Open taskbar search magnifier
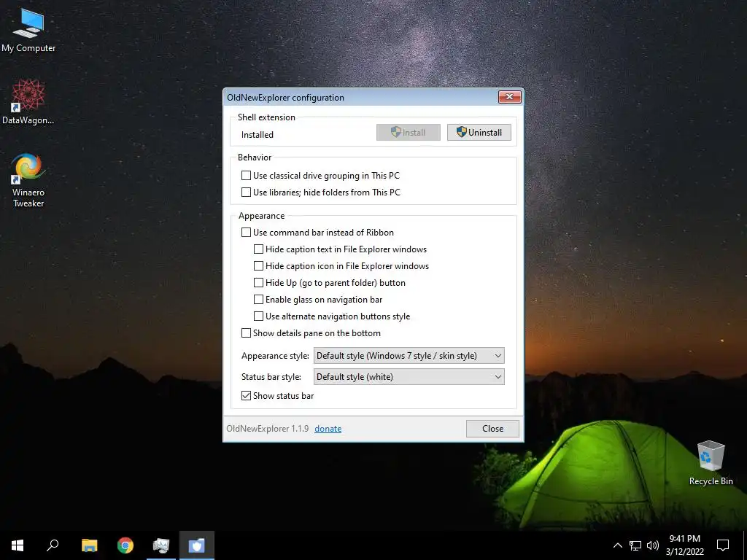The height and width of the screenshot is (560, 747). tap(53, 545)
